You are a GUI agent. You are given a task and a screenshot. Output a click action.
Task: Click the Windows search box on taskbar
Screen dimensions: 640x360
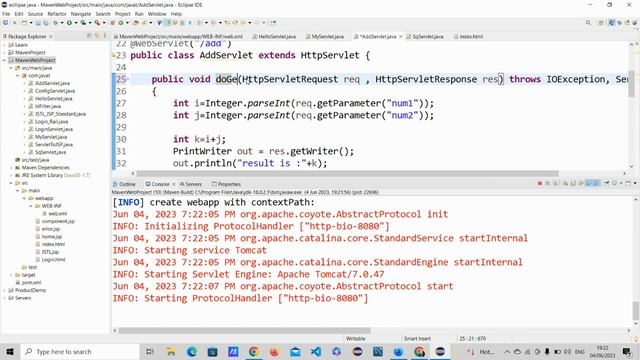click(x=80, y=351)
